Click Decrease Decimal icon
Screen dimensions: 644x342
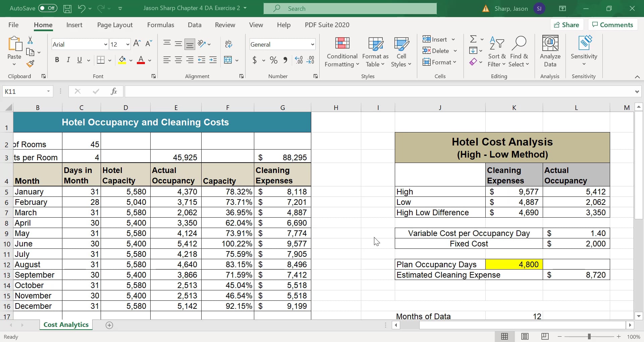pos(311,60)
